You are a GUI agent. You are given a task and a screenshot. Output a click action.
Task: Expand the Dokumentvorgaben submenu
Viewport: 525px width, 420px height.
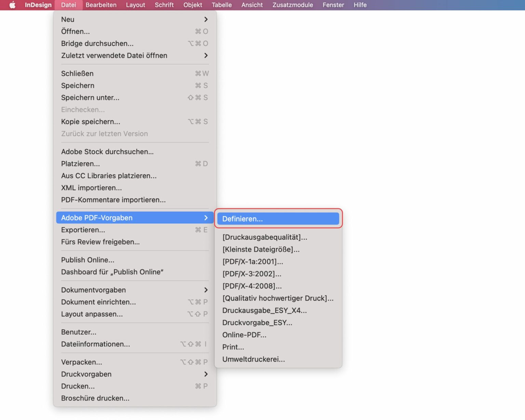(135, 290)
